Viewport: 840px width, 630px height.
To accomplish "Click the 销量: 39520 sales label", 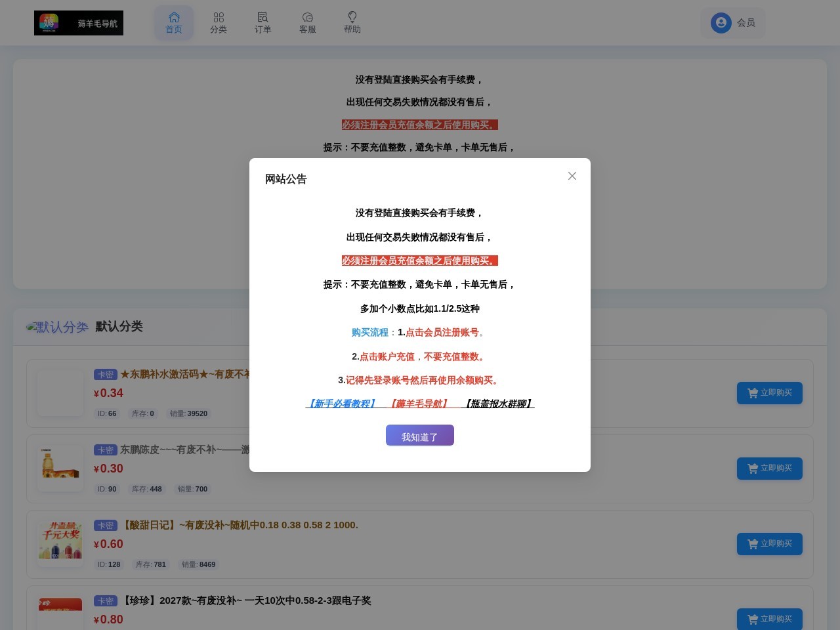I will click(189, 413).
